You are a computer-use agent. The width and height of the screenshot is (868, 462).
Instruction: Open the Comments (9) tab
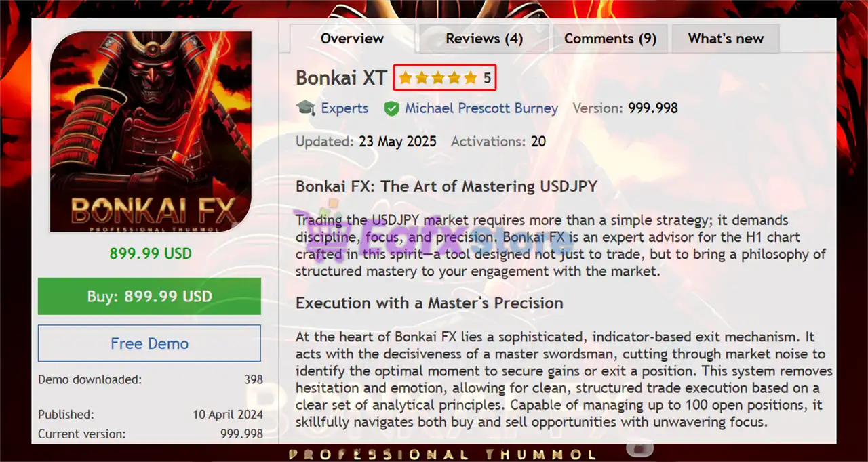[610, 39]
